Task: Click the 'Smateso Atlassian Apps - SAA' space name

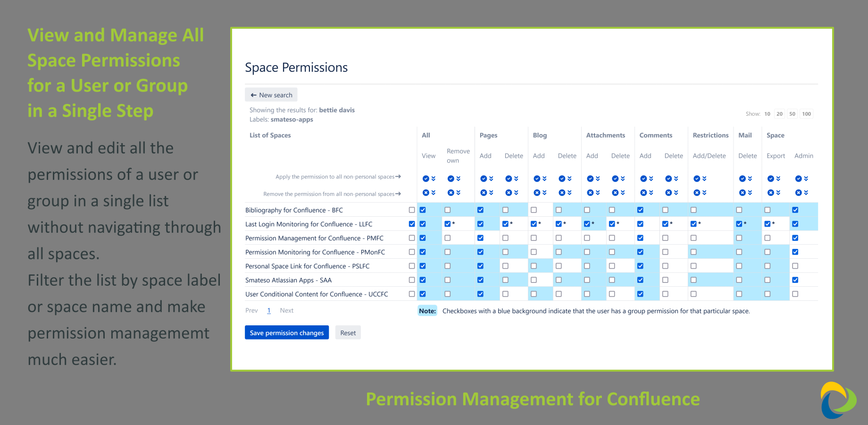Action: click(288, 280)
